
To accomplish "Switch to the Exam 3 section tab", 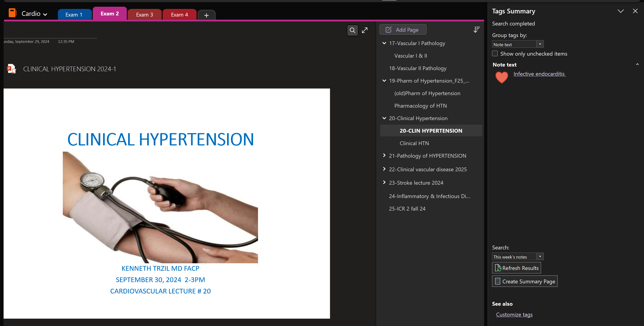I will pyautogui.click(x=144, y=15).
